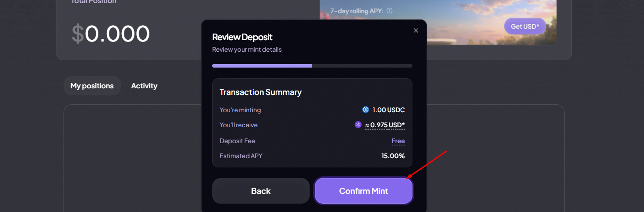Click the $0.000 total position value
Viewport: 644px width, 212px height.
111,34
